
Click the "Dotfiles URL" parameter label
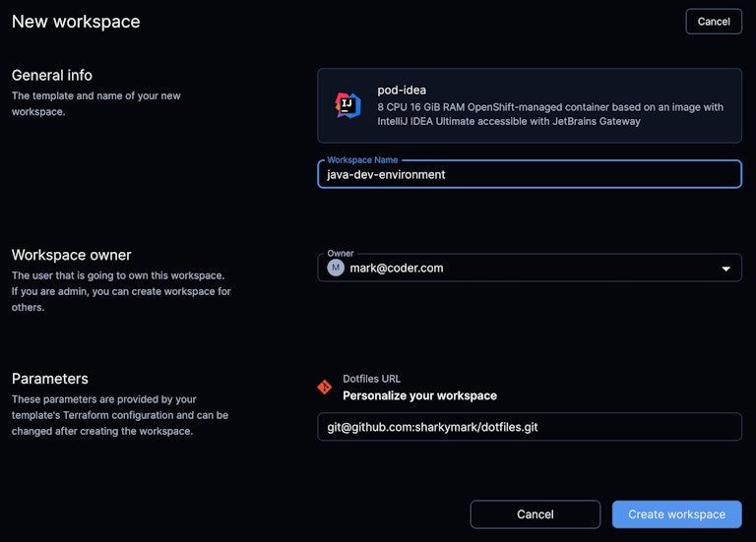371,379
